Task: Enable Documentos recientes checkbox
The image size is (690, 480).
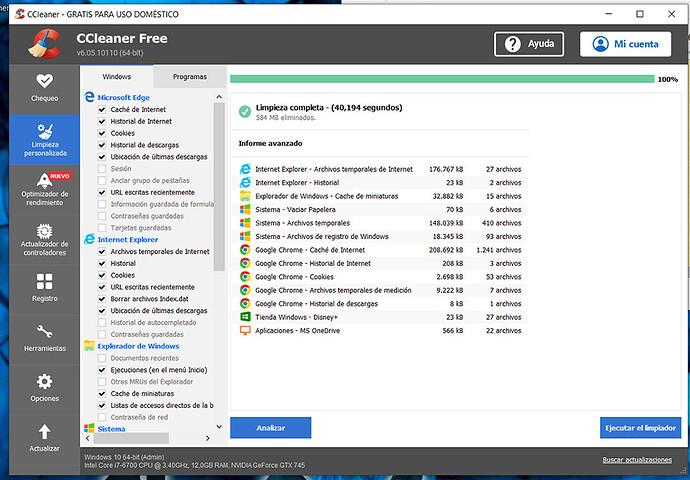Action: (102, 358)
